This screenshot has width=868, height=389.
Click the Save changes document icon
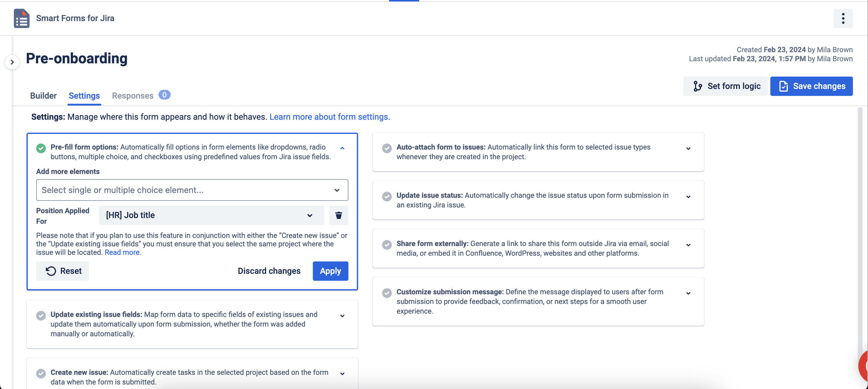[783, 86]
